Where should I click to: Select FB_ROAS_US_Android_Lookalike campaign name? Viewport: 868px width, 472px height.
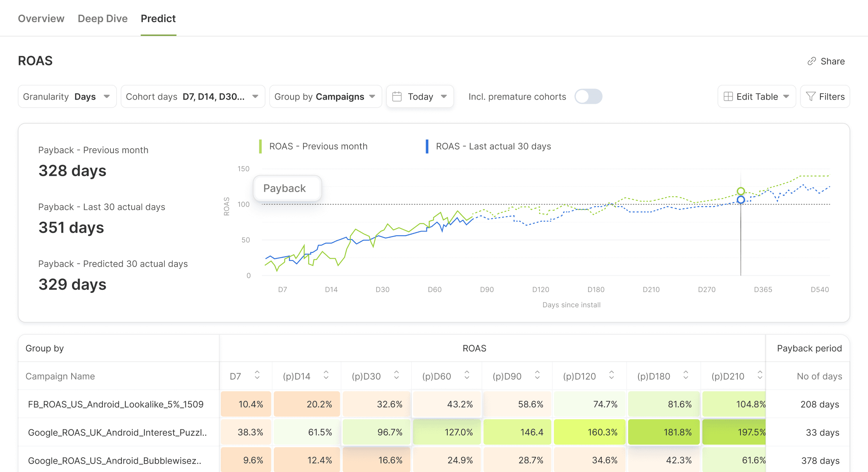116,404
